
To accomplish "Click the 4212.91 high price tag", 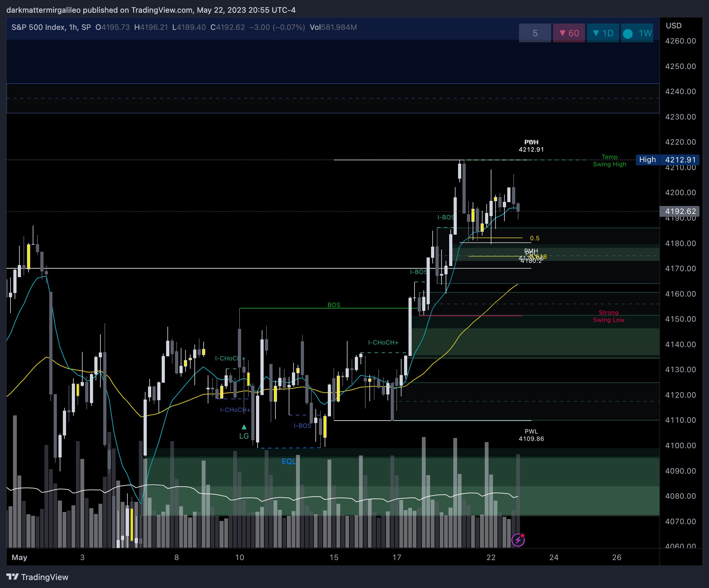I will 680,160.
